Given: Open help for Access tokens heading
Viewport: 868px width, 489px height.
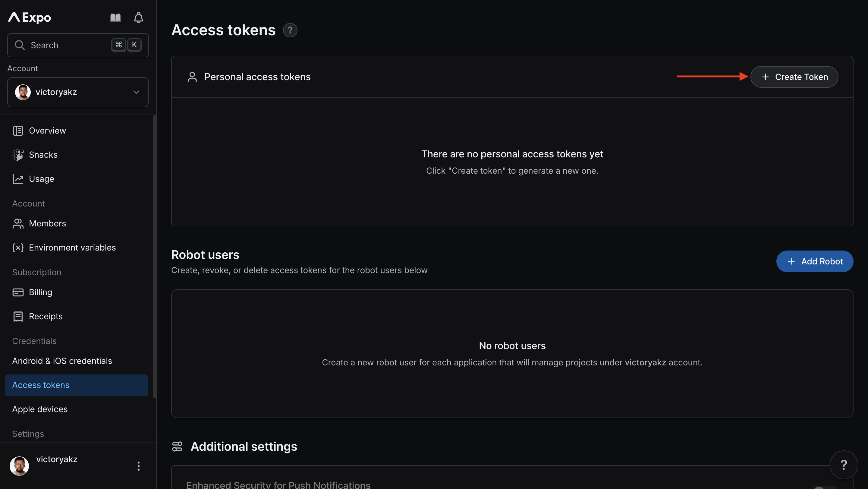Looking at the screenshot, I should (x=290, y=30).
